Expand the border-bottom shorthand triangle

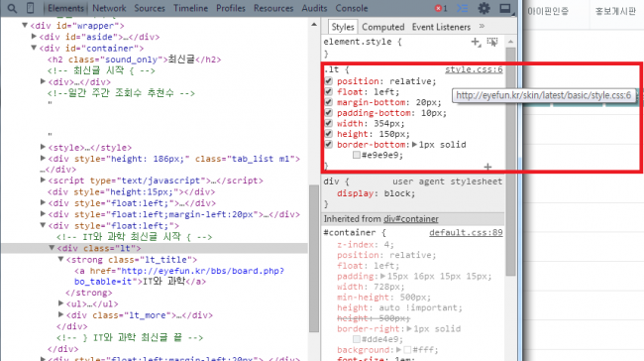(x=414, y=145)
